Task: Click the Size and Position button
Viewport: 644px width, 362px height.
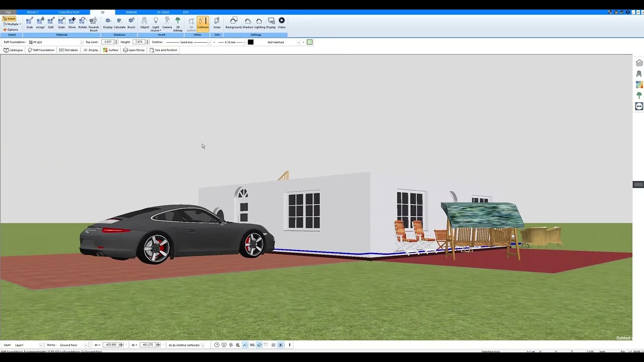Action: coord(164,50)
